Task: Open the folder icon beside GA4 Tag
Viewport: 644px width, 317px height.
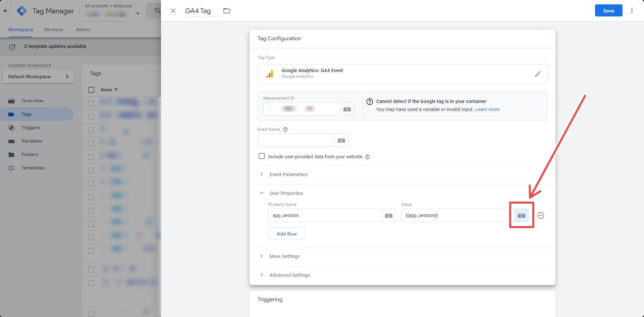Action: pos(227,11)
